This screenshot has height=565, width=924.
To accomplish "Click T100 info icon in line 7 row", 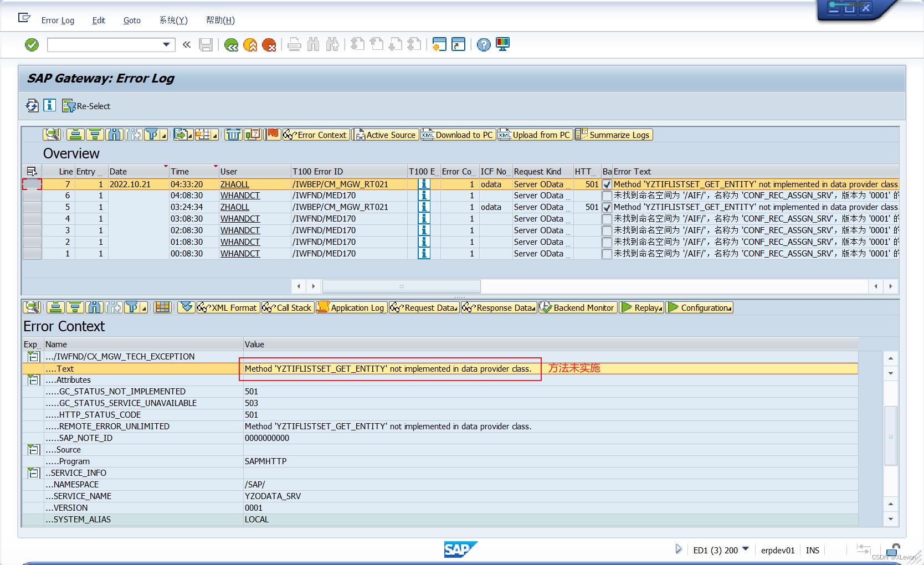I will point(424,184).
